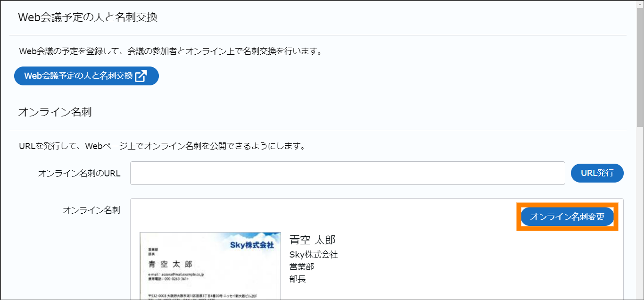This screenshot has width=644, height=300.
Task: Open オンライン名刺変更 to change the card
Action: pyautogui.click(x=567, y=217)
